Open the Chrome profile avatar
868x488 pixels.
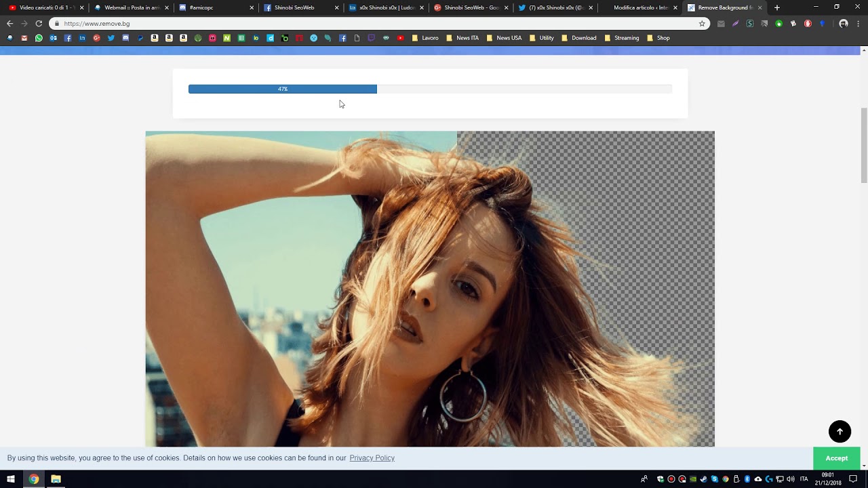tap(844, 23)
